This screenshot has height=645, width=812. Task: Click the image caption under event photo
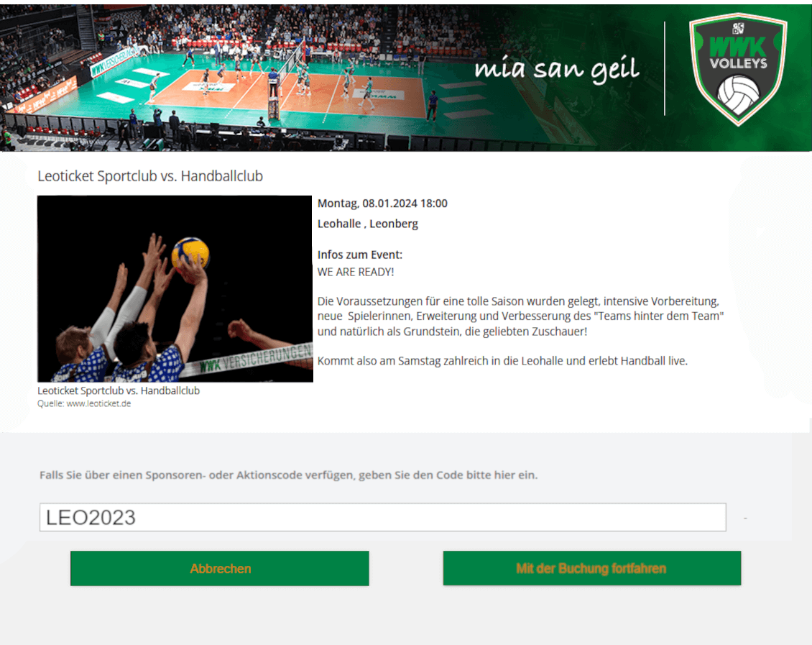pos(119,390)
